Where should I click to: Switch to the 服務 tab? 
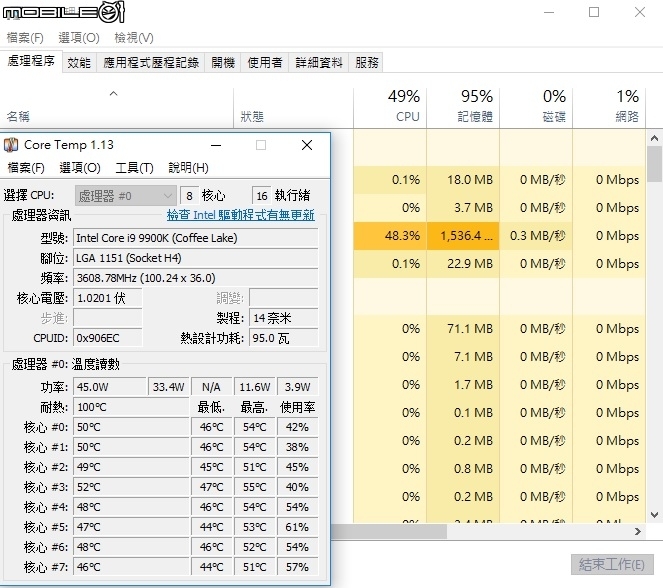click(x=367, y=63)
